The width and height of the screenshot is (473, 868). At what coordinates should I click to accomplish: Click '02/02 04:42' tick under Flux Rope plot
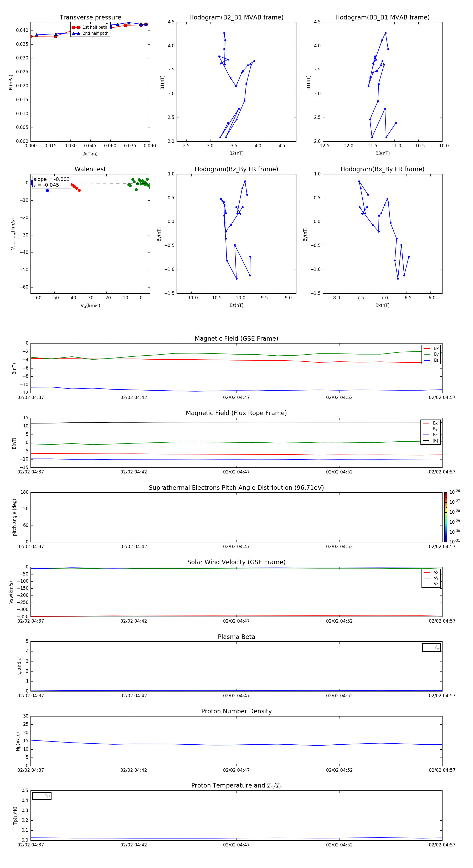pyautogui.click(x=134, y=472)
